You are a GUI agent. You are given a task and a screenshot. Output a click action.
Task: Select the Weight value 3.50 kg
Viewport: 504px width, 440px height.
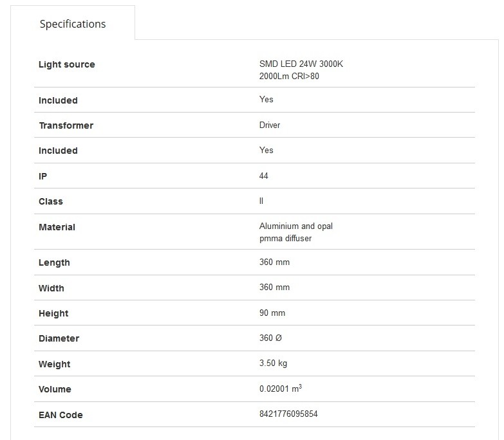coord(273,363)
